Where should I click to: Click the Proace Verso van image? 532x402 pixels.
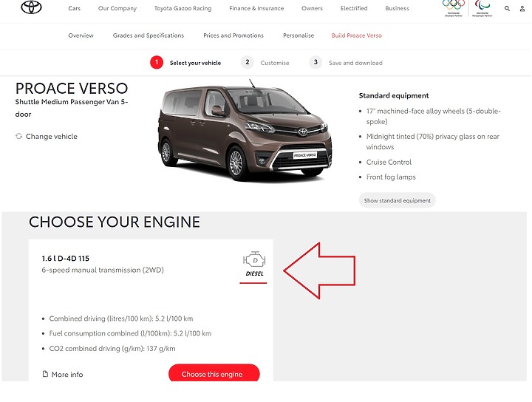tap(245, 132)
